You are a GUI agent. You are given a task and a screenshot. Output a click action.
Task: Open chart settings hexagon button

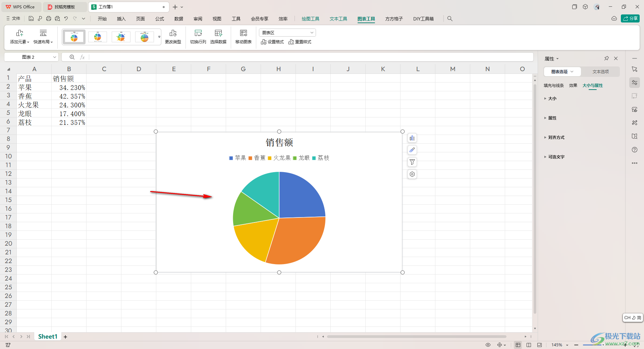412,174
